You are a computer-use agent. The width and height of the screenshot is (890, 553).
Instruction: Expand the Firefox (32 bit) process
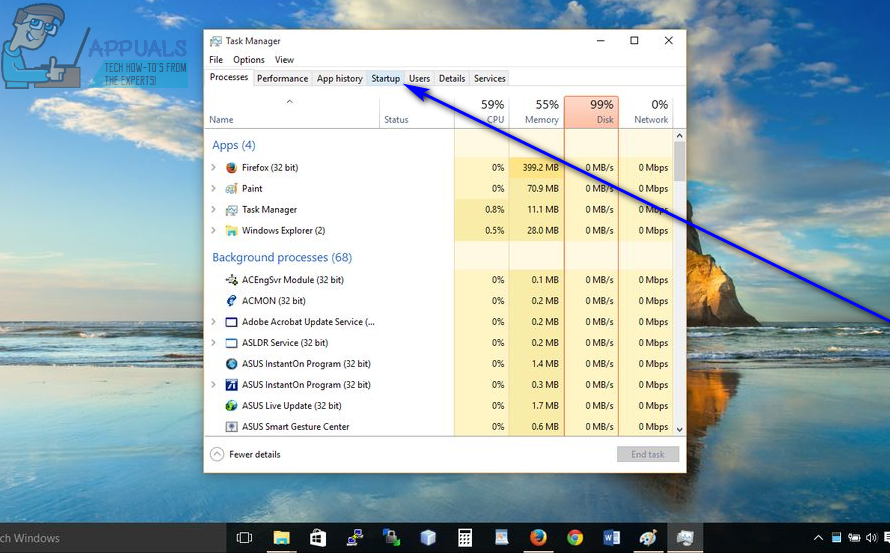pyautogui.click(x=213, y=167)
